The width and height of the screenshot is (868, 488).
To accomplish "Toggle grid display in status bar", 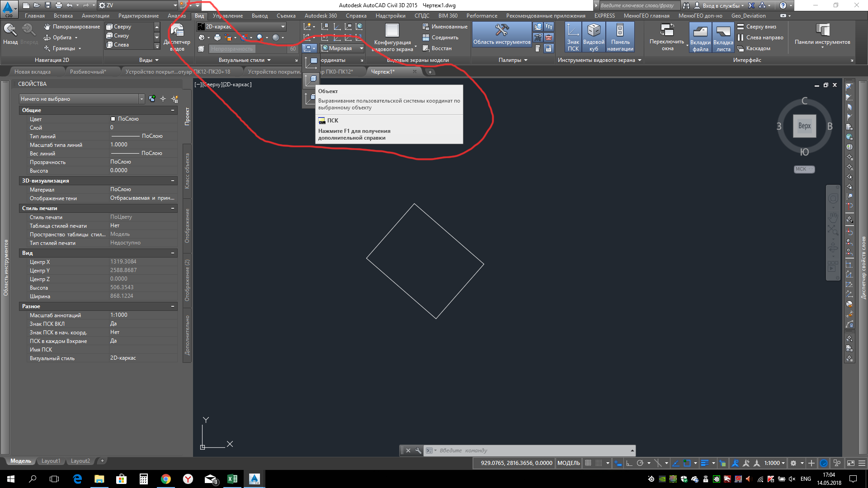I will click(x=588, y=463).
